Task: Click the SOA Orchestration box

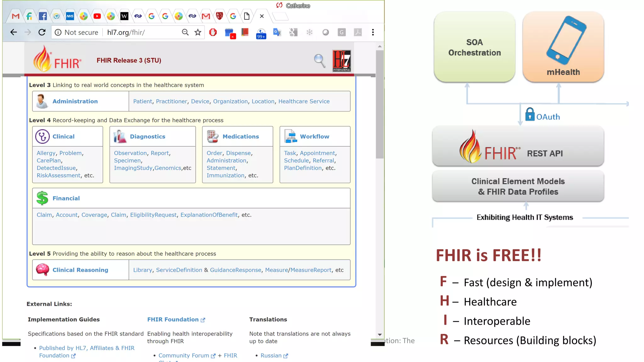Action: pyautogui.click(x=475, y=47)
